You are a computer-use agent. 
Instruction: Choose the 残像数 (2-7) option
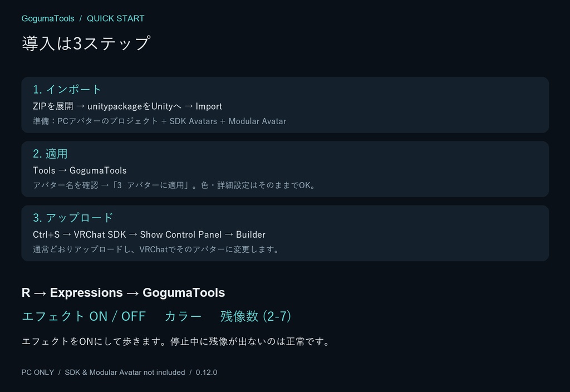pos(255,316)
